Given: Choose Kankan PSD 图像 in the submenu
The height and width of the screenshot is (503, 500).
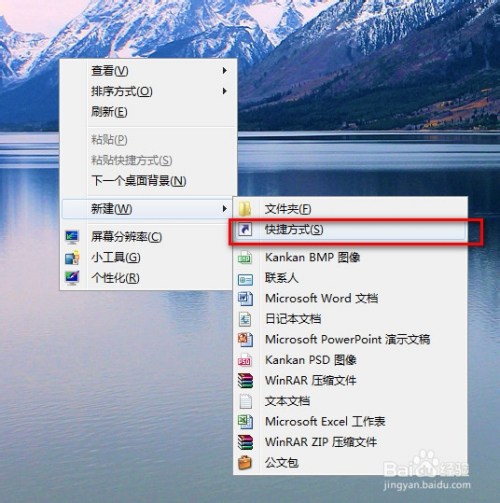Looking at the screenshot, I should pos(350,360).
